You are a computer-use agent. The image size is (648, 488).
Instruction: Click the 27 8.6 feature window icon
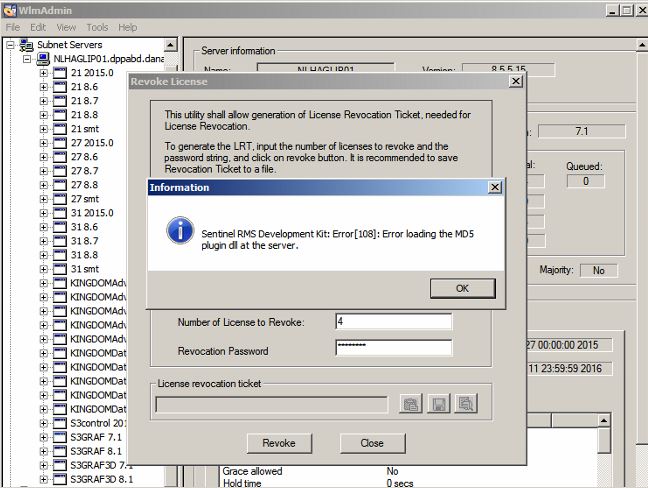click(x=60, y=157)
